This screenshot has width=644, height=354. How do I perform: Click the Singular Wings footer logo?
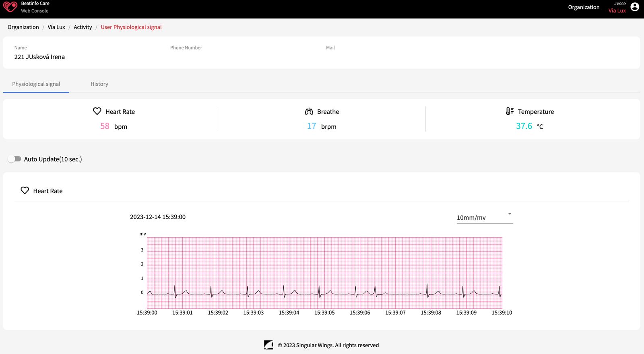268,345
